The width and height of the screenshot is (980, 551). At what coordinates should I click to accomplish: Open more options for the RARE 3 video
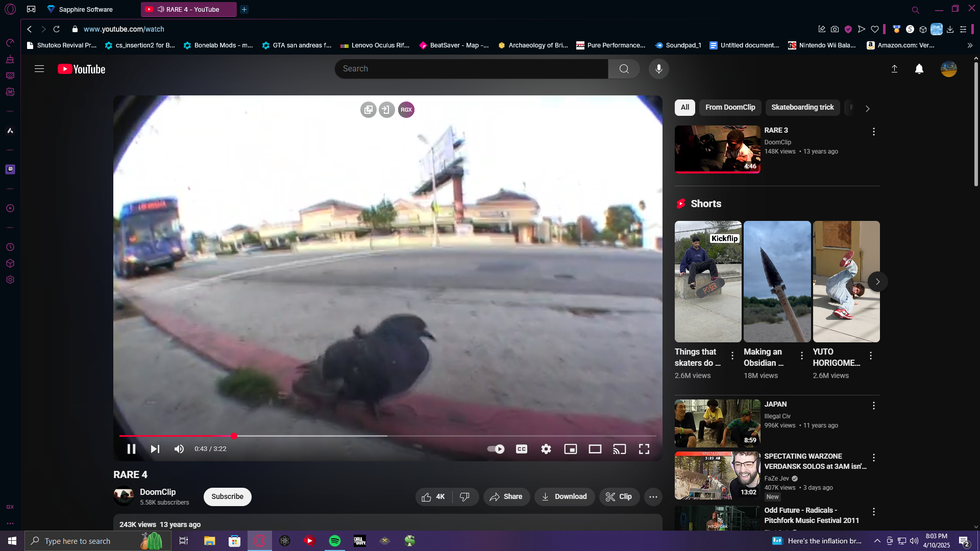(x=873, y=132)
